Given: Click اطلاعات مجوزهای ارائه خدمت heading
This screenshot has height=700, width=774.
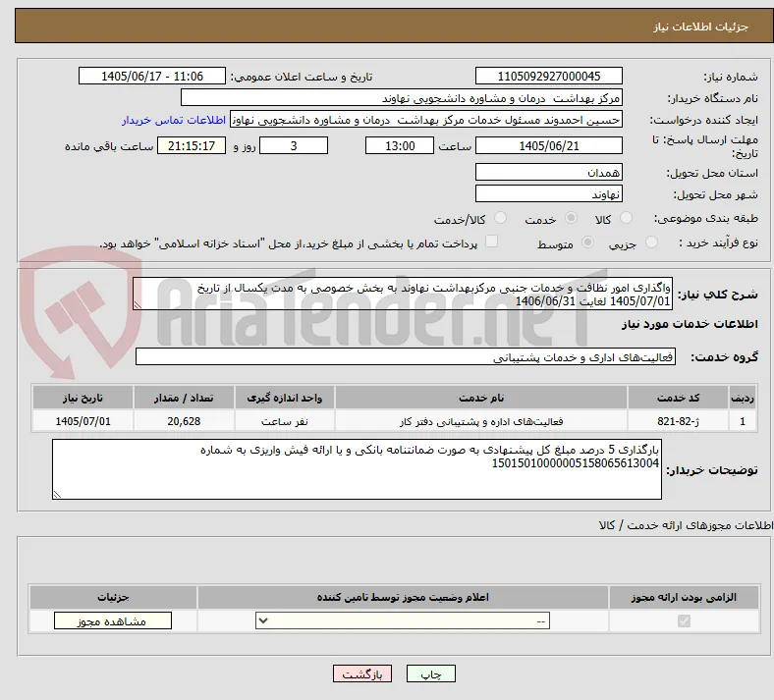Looking at the screenshot, I should point(687,525).
